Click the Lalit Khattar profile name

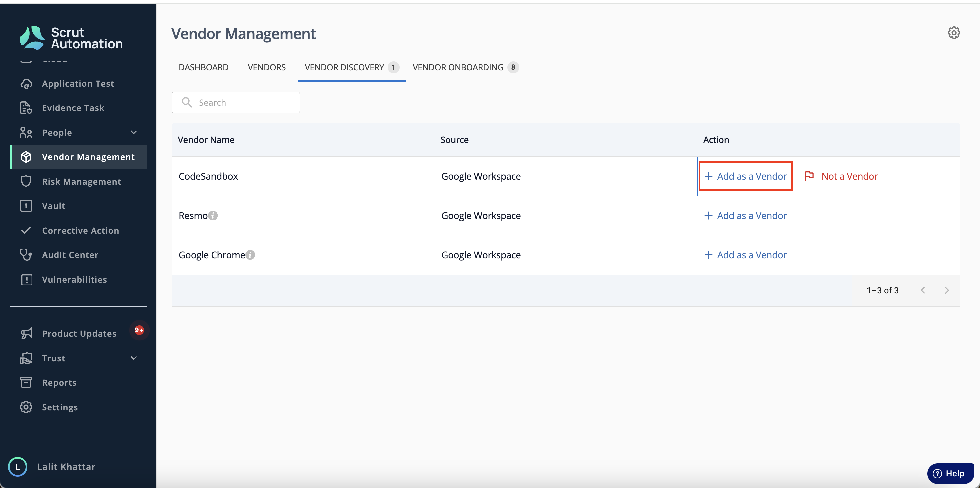pyautogui.click(x=66, y=467)
